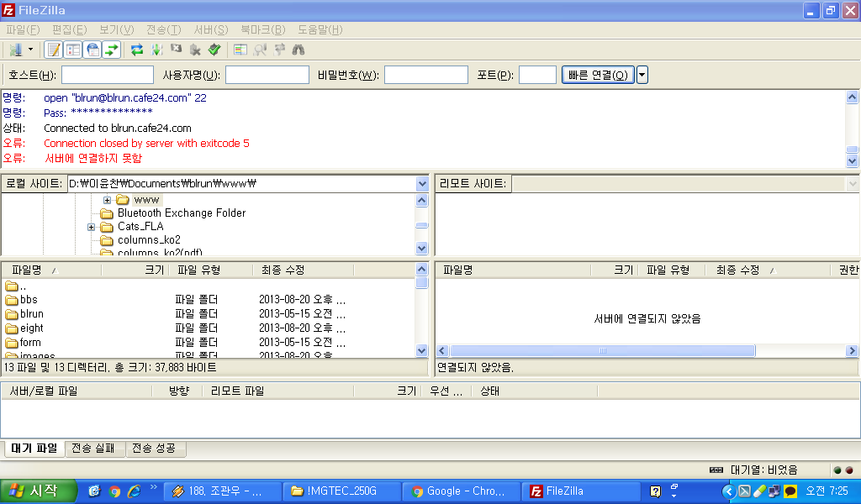Image resolution: width=861 pixels, height=504 pixels.
Task: Open the directory listing filters icon
Action: 240,50
